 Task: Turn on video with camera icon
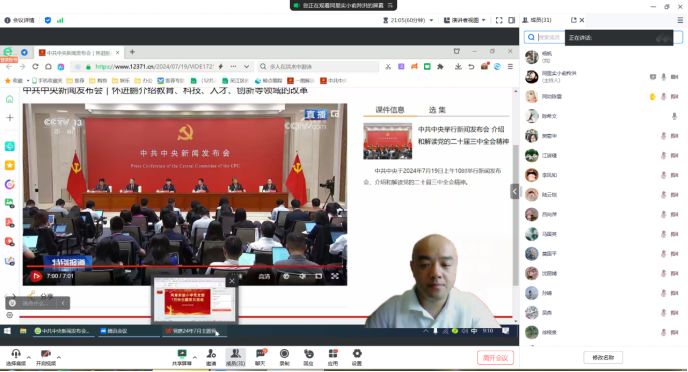click(45, 354)
